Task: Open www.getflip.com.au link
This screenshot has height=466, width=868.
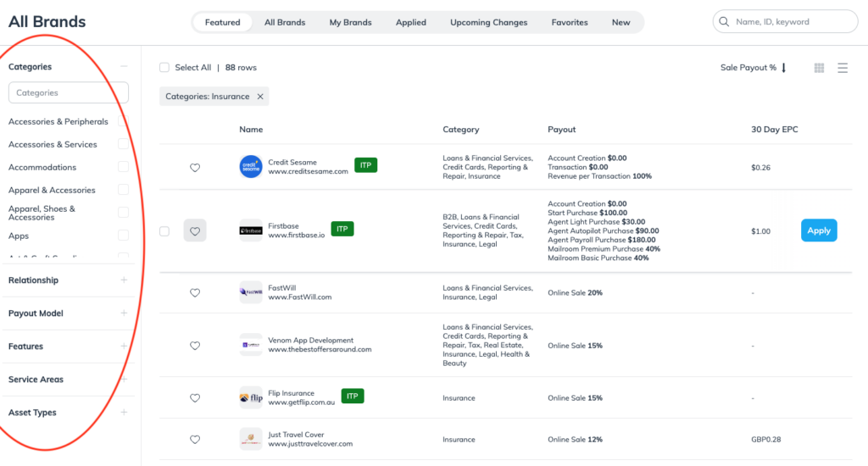Action: click(302, 402)
